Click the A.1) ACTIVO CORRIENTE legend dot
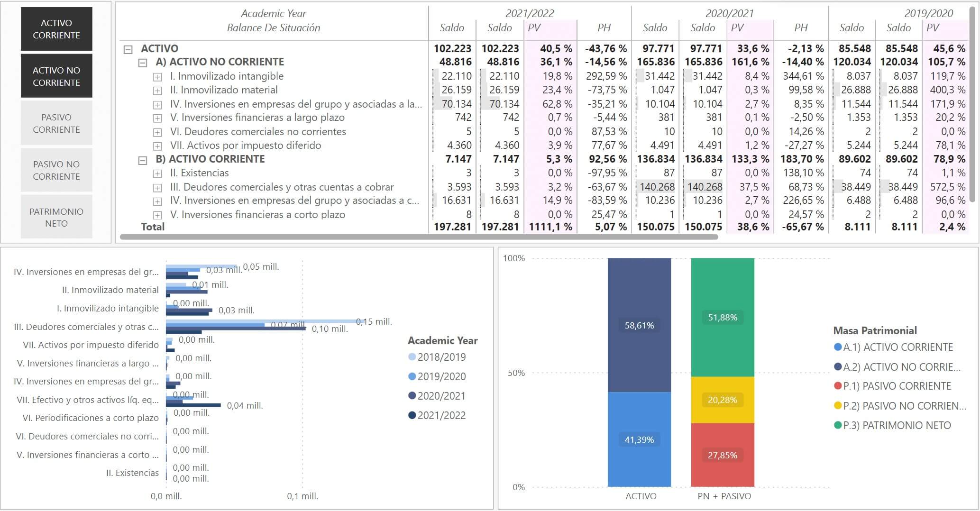Screen dimensions: 980x511 [x=838, y=347]
